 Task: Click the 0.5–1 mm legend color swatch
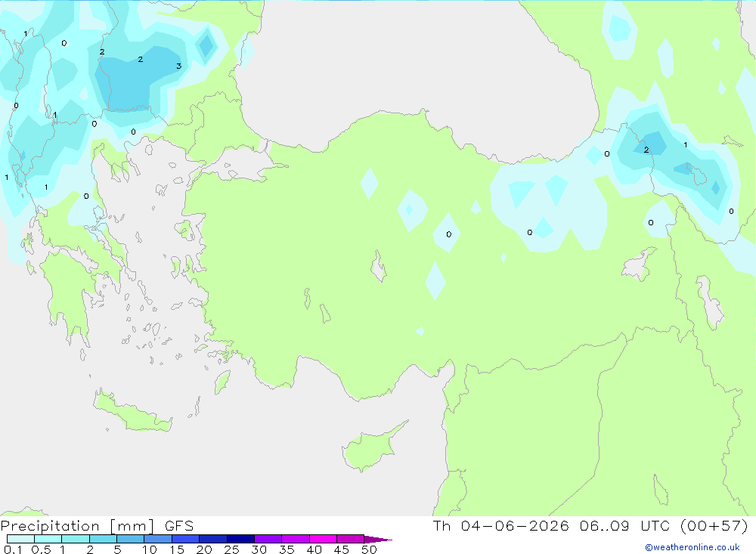(x=48, y=539)
